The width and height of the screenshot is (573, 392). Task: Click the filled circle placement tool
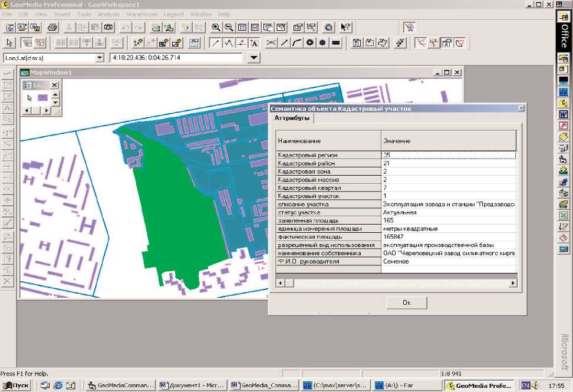point(322,42)
